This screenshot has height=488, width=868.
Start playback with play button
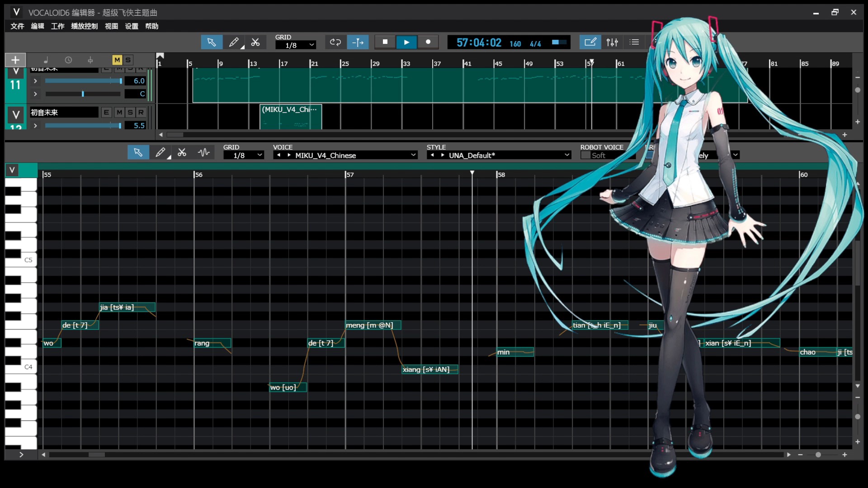[406, 42]
